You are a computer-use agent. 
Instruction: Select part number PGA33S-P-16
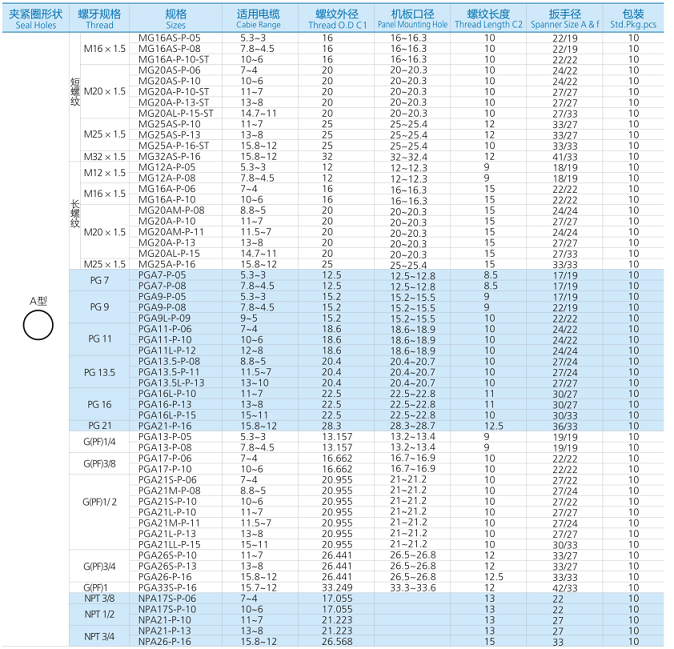[x=167, y=588]
